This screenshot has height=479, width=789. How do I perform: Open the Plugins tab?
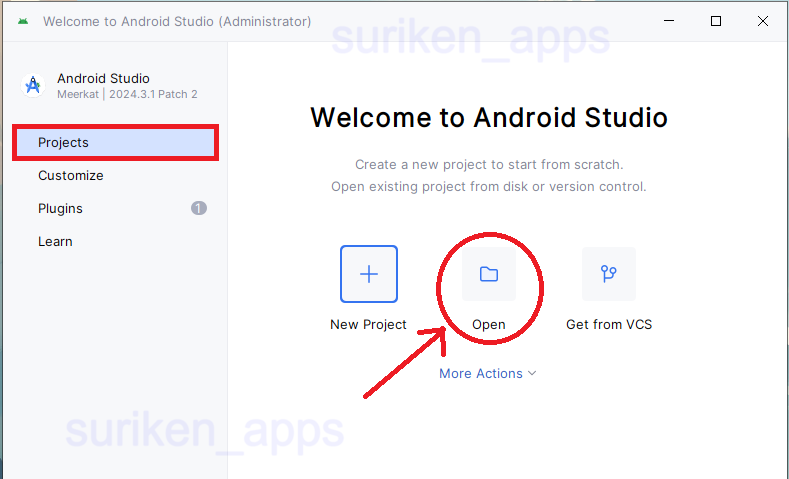pyautogui.click(x=60, y=208)
